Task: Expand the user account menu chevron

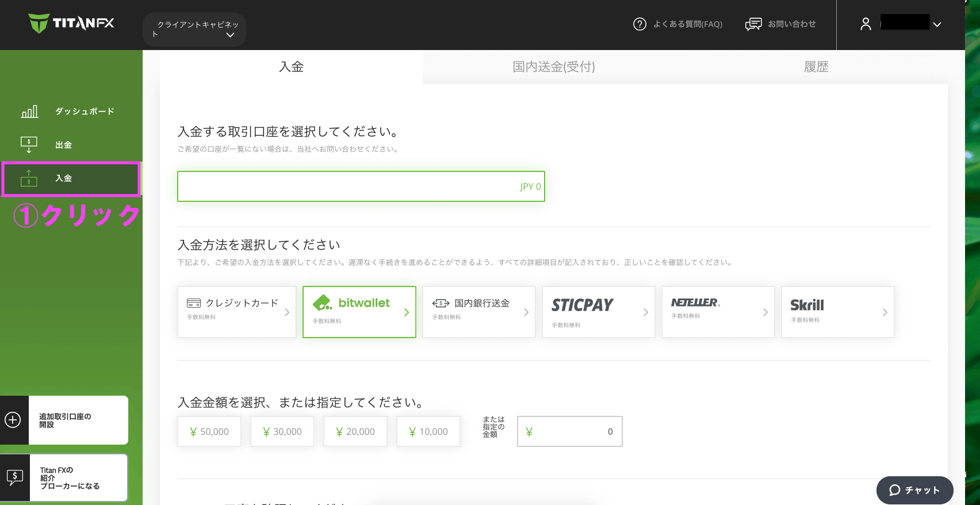Action: [937, 25]
